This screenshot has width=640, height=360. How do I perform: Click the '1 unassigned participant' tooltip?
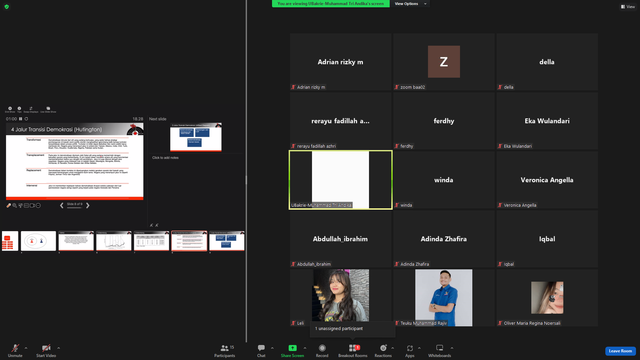coord(353,329)
